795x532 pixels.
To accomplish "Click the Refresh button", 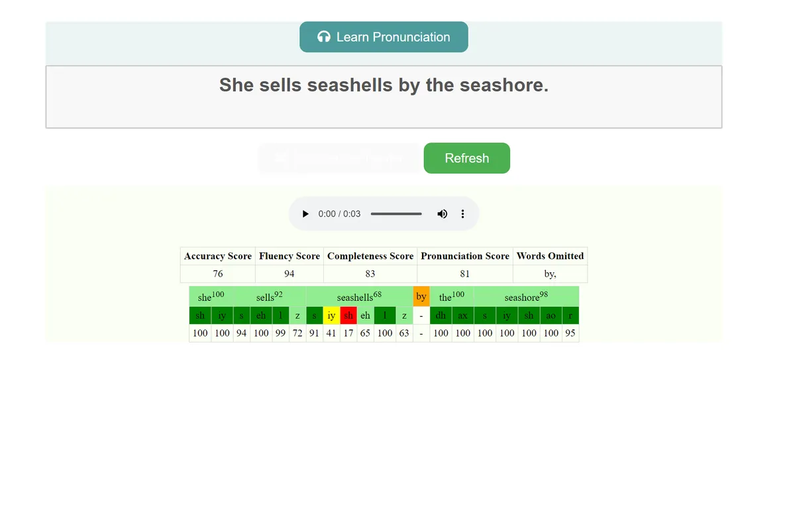I will 466,158.
